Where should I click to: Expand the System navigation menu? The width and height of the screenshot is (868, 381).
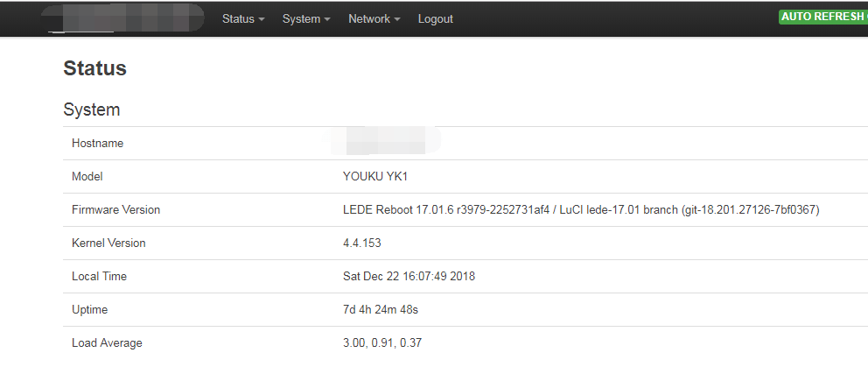(305, 18)
